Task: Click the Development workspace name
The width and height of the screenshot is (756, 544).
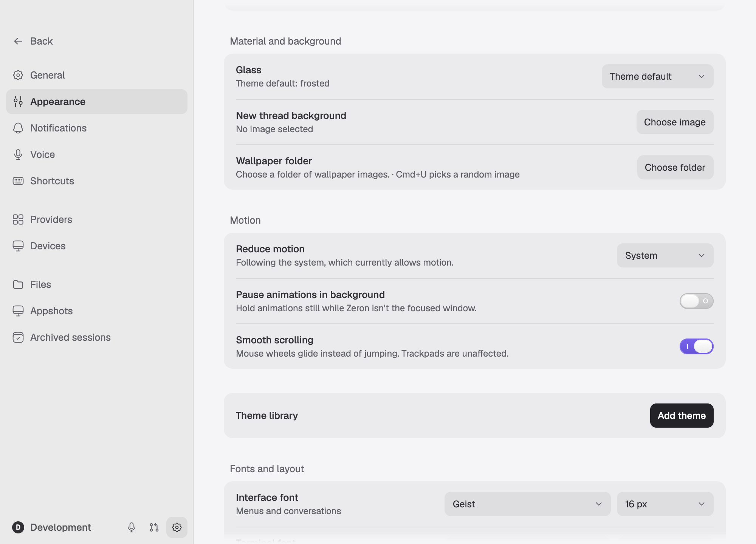Action: (60, 527)
